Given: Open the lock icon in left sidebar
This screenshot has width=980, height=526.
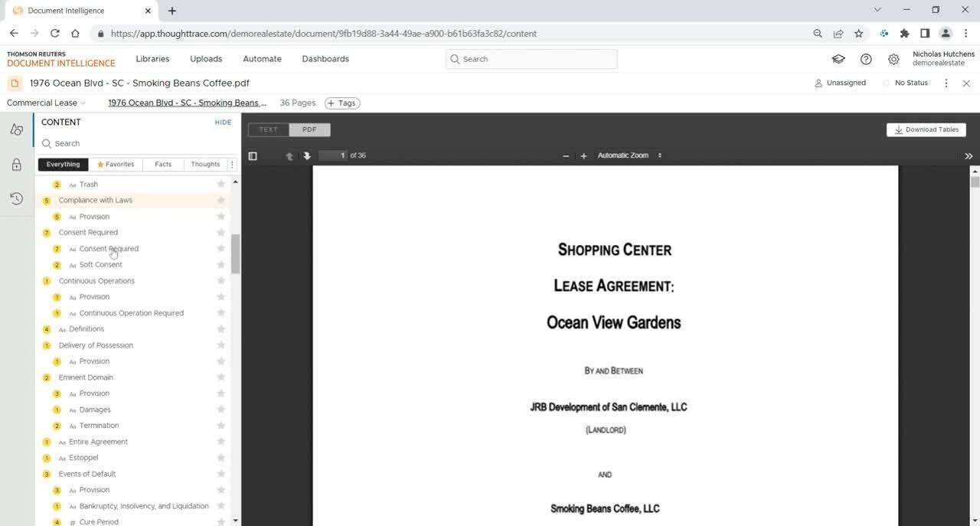Looking at the screenshot, I should point(16,165).
